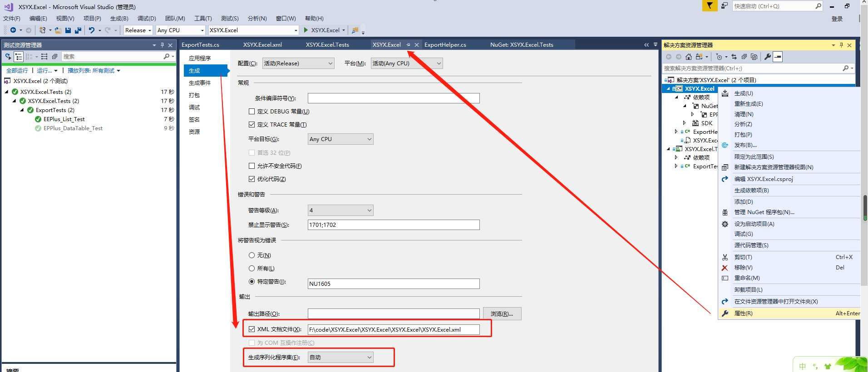Select the 特定警告 radio button

click(x=252, y=282)
